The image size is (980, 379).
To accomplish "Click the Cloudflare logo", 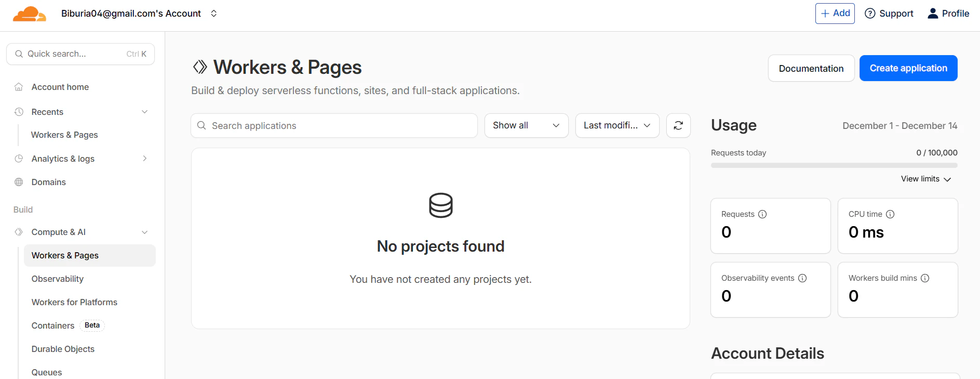I will tap(30, 14).
